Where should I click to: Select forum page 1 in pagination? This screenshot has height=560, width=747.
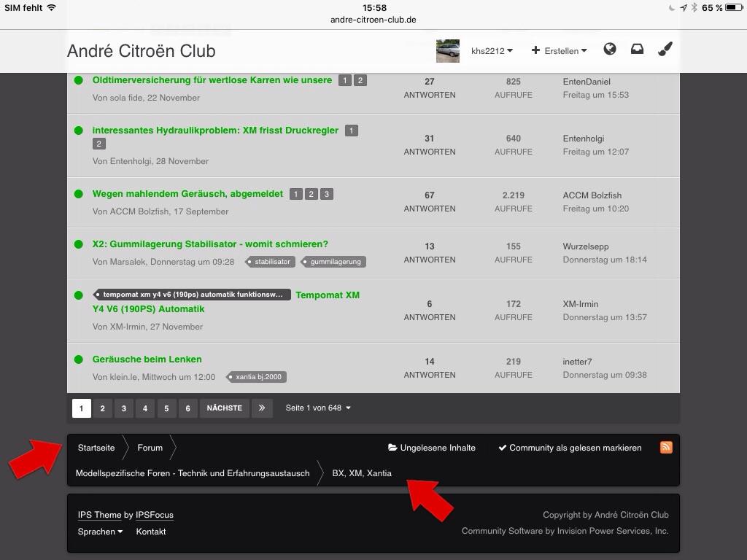coord(82,408)
